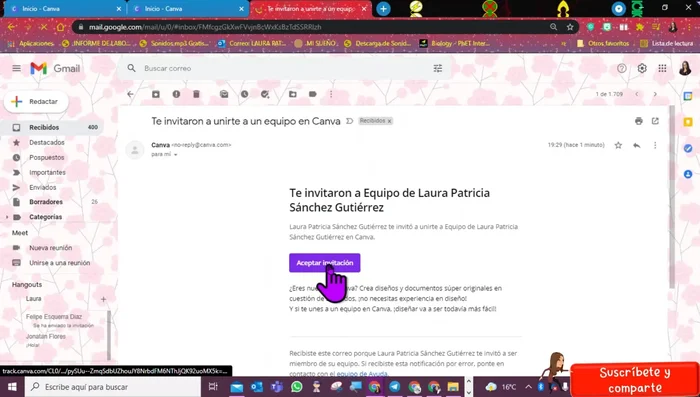Viewport: 700px width, 397px height.
Task: Open the 'Otros favoritos' bookmarks folder
Action: coord(603,43)
